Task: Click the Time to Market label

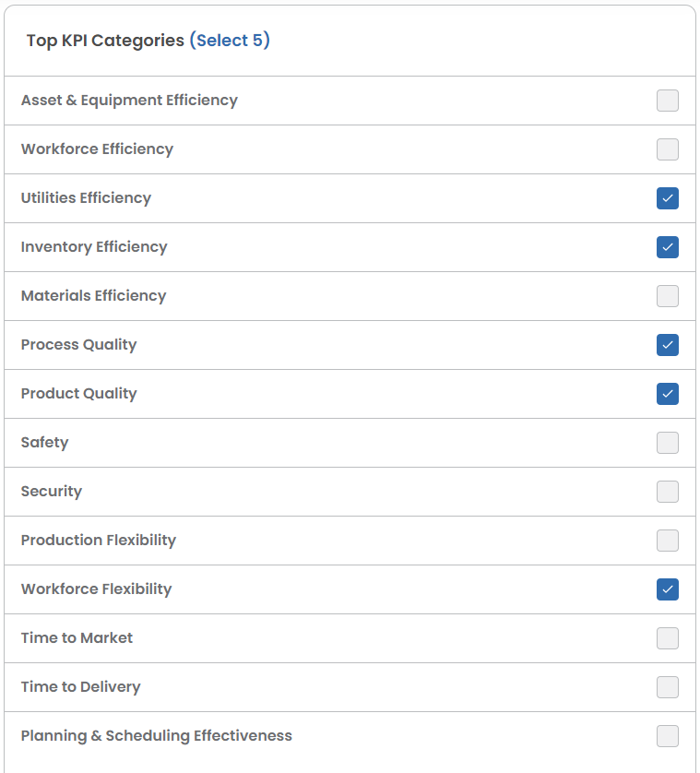Action: (77, 638)
